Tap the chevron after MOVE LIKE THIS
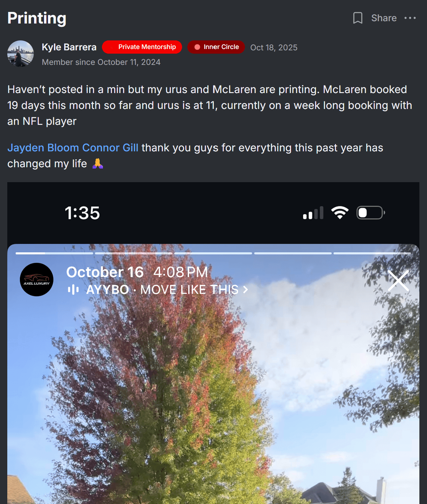 [x=245, y=290]
